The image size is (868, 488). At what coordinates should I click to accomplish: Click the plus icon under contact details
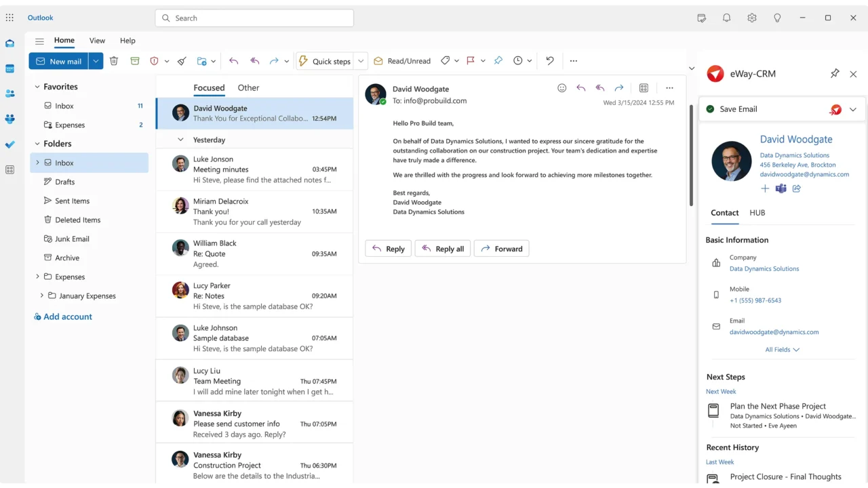click(x=765, y=188)
